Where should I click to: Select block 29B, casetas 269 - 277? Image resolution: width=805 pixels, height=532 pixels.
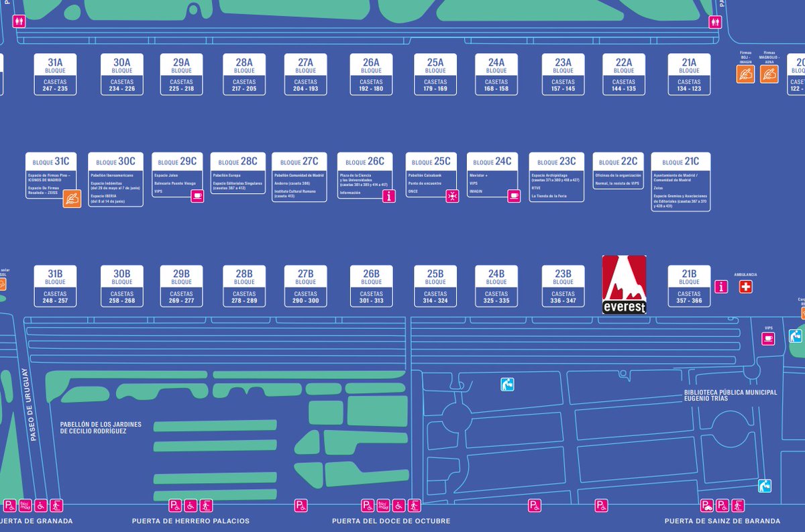coord(181,286)
